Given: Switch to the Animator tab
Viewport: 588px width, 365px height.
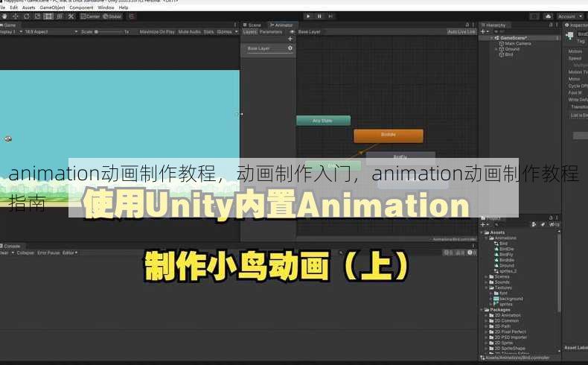Looking at the screenshot, I should pos(281,25).
